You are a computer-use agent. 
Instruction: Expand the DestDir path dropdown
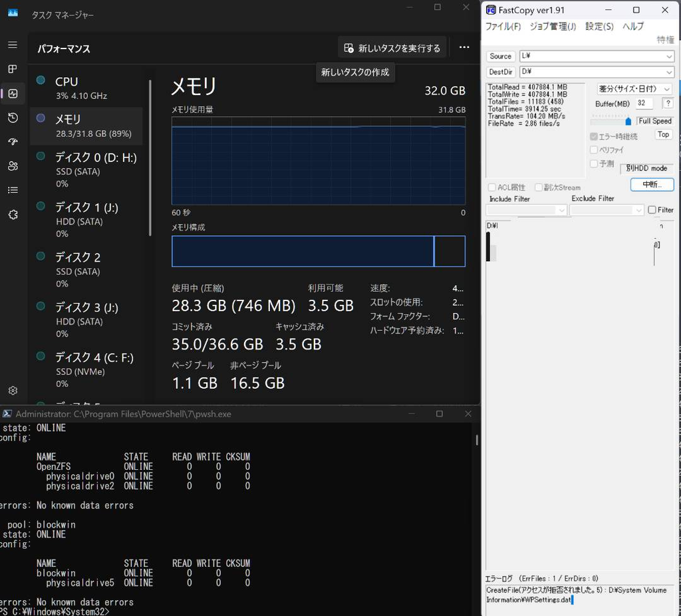click(x=669, y=72)
